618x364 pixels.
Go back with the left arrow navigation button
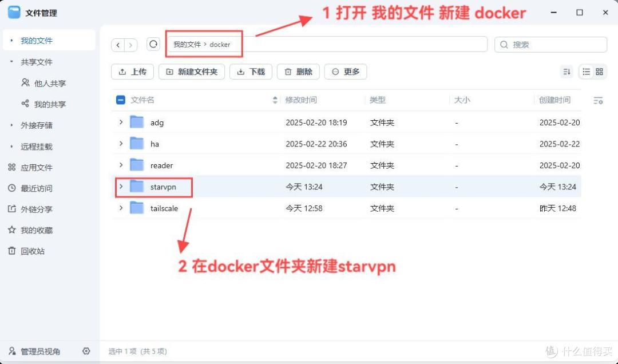118,45
